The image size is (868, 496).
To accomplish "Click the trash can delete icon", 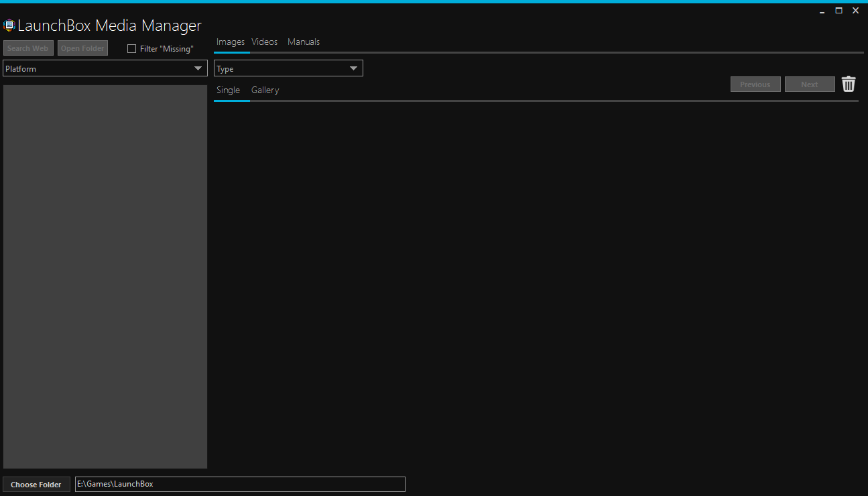I will (x=849, y=84).
